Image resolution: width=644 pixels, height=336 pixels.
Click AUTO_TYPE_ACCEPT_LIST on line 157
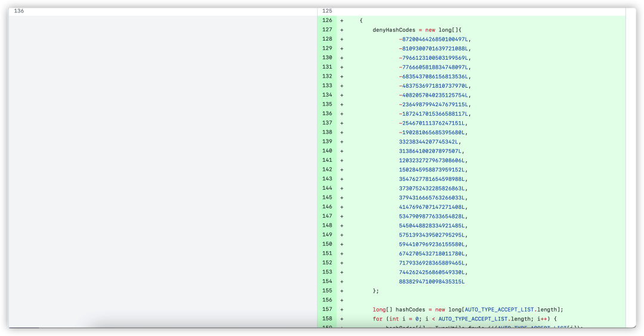pyautogui.click(x=500, y=310)
